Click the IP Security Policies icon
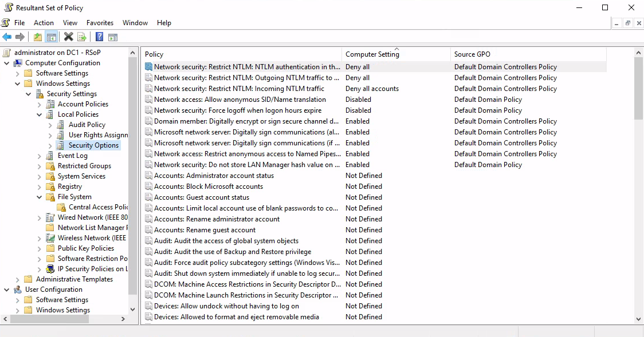Image resolution: width=644 pixels, height=337 pixels. 50,269
